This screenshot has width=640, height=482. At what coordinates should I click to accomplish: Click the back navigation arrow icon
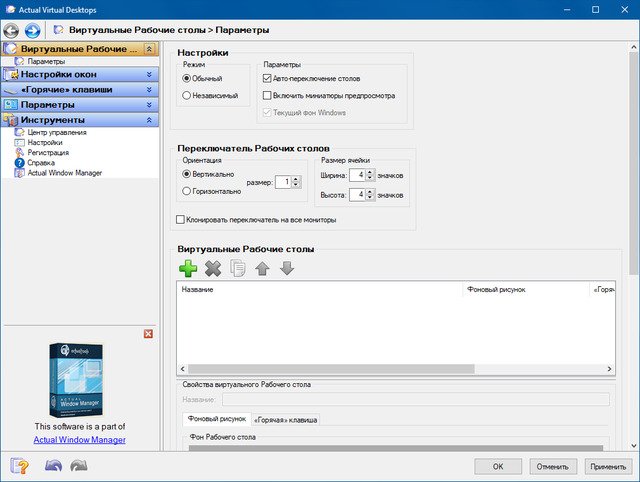coord(13,30)
